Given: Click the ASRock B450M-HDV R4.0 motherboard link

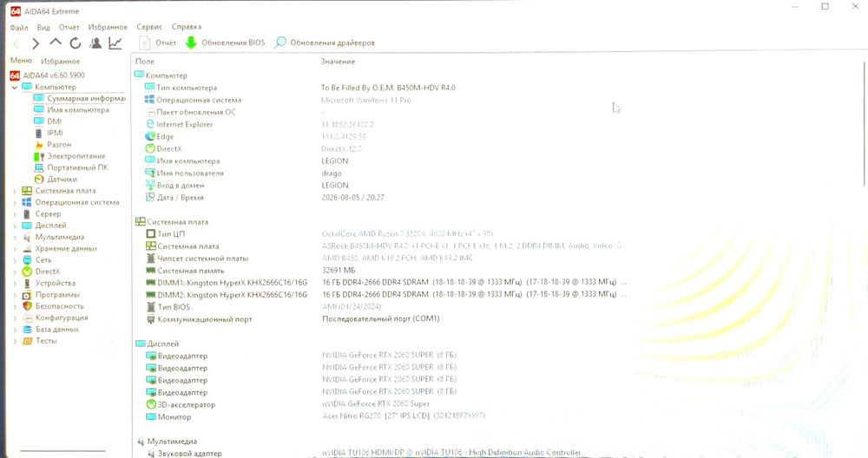Looking at the screenshot, I should tap(474, 245).
